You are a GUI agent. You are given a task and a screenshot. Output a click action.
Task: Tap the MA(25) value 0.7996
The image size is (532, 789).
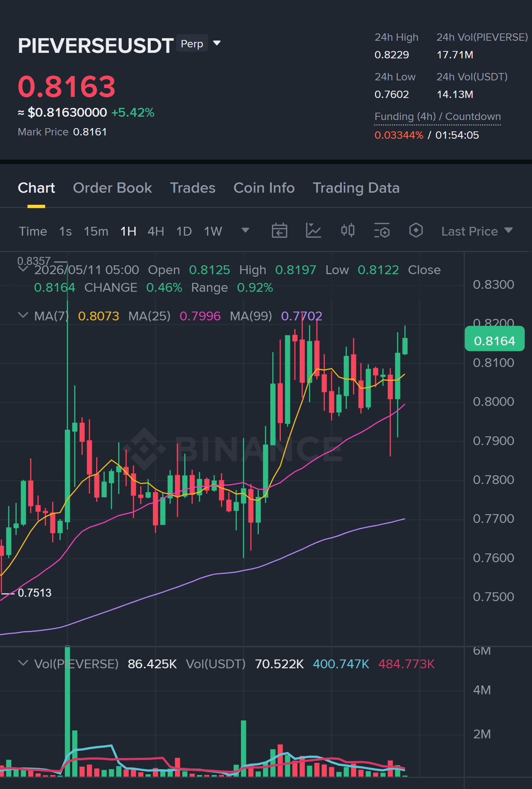pos(200,316)
